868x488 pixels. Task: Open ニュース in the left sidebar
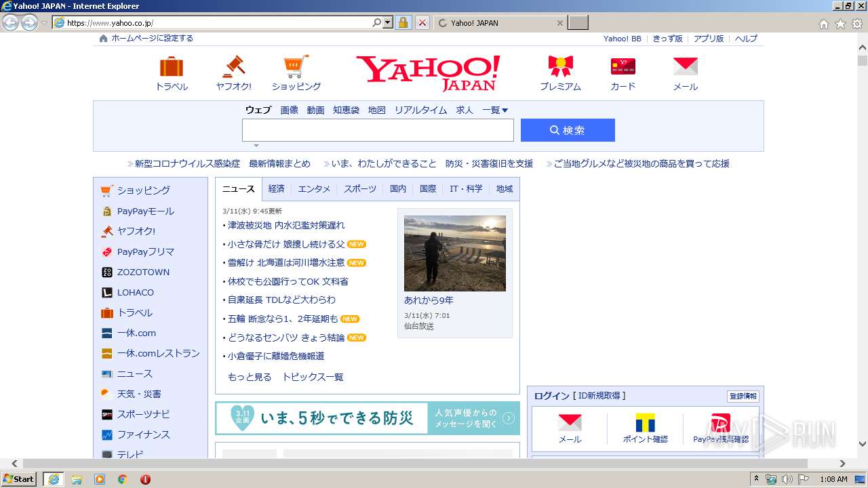click(x=134, y=373)
